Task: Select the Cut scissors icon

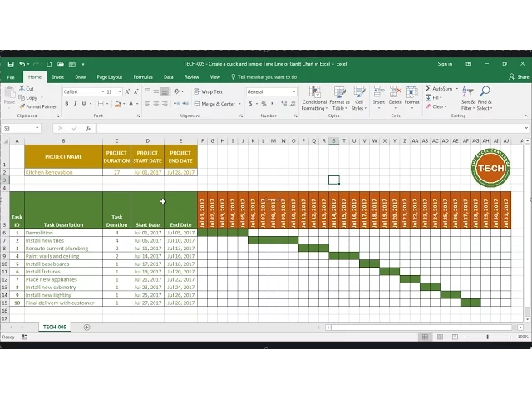Action: pos(22,89)
